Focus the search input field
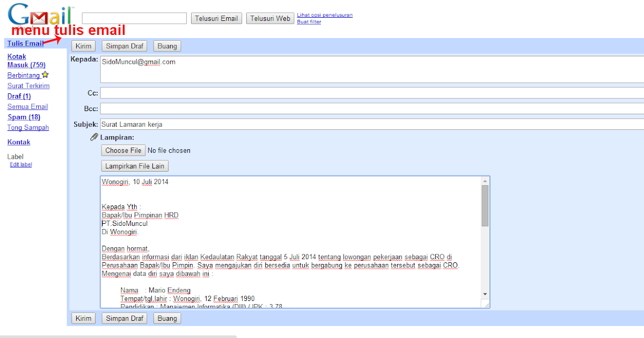 click(x=134, y=18)
